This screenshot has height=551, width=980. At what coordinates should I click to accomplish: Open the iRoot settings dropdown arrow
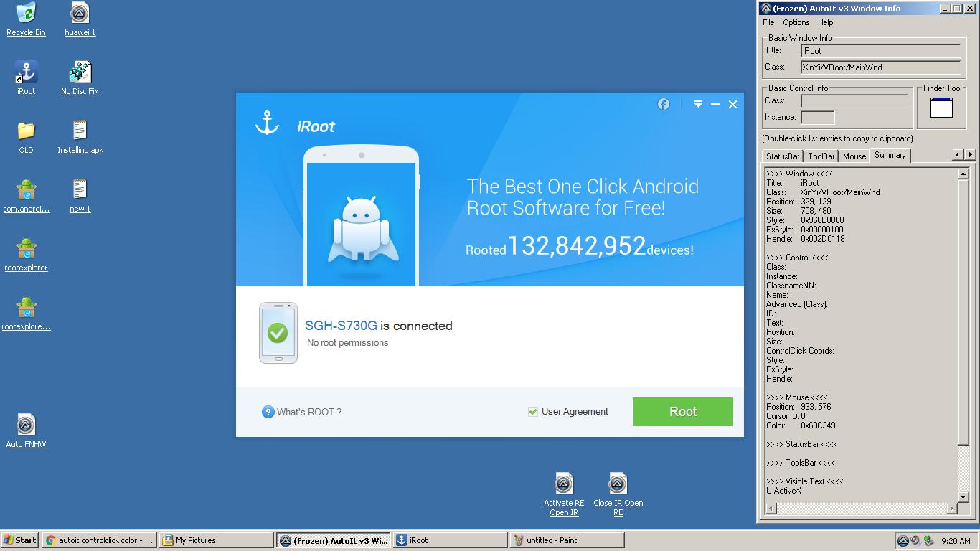pyautogui.click(x=698, y=104)
